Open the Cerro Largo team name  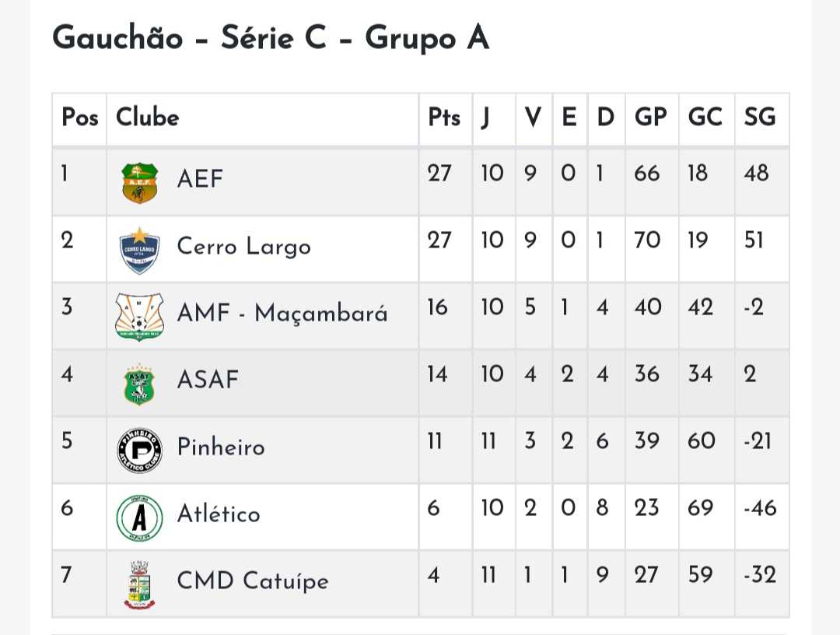pyautogui.click(x=243, y=247)
